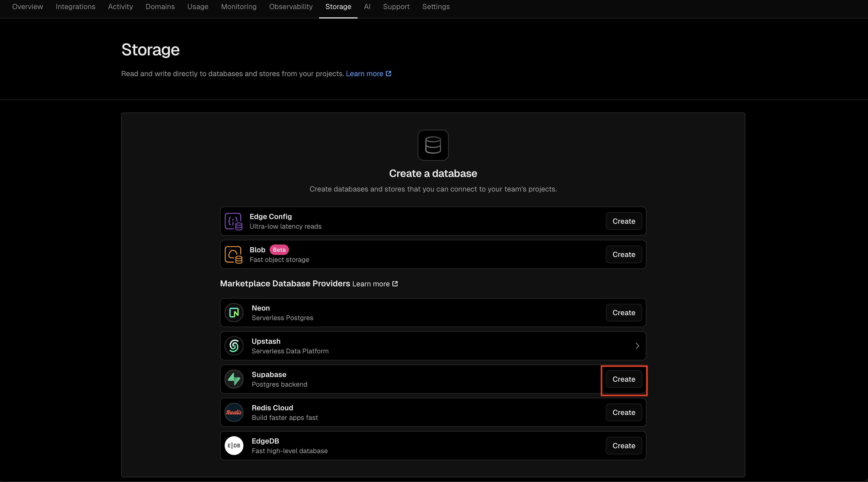Click the 'Ultra-low latency reads' description
Image resolution: width=868 pixels, height=482 pixels.
[286, 227]
